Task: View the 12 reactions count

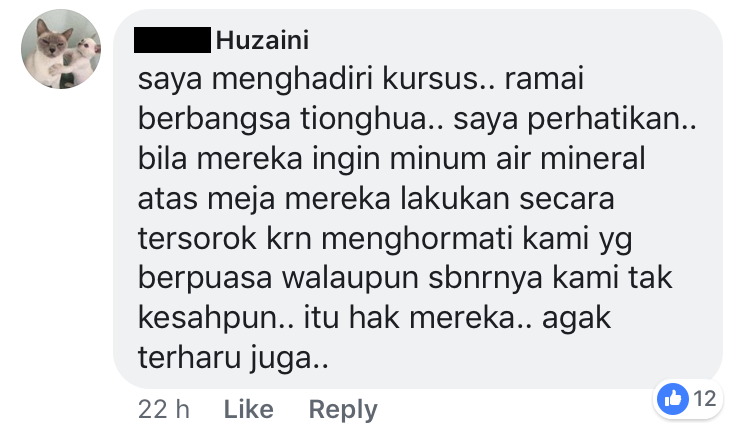Action: pos(705,399)
